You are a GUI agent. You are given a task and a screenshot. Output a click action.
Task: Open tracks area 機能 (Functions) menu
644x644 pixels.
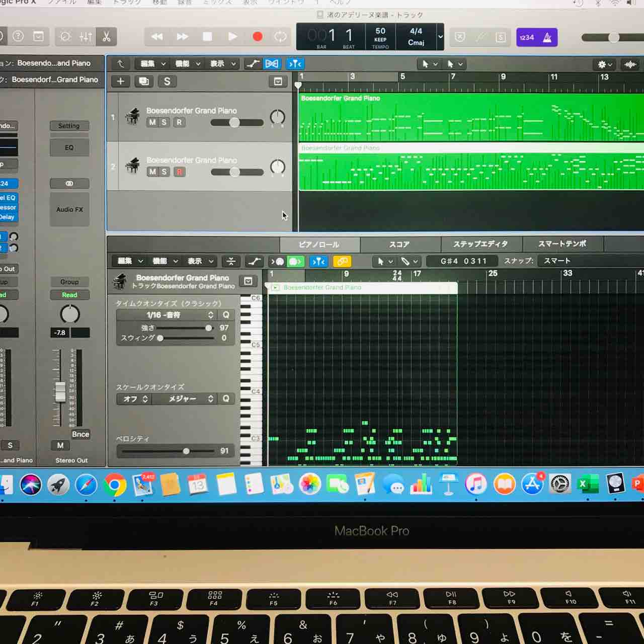click(187, 64)
